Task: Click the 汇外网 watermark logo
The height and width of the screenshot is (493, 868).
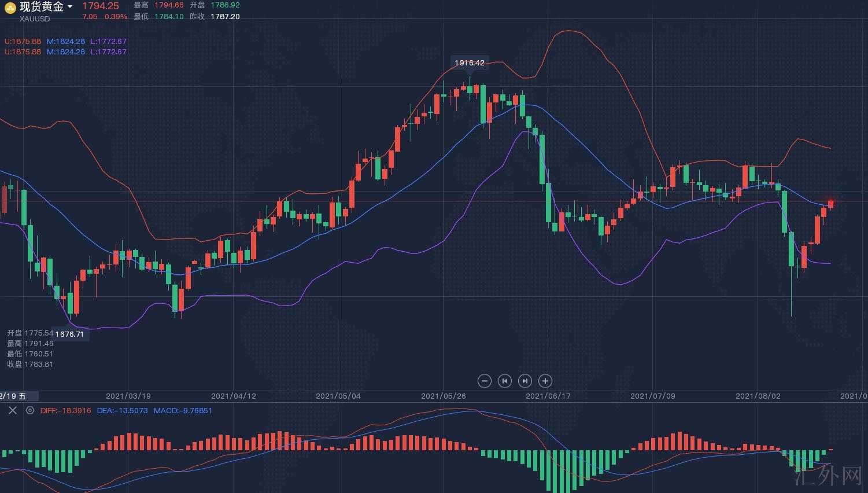Action: click(828, 476)
